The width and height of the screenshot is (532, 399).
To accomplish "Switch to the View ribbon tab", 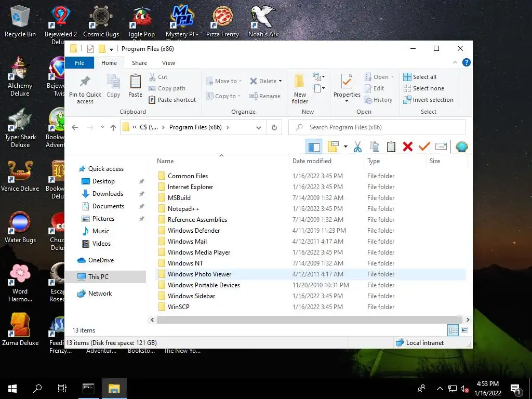I will pos(168,63).
